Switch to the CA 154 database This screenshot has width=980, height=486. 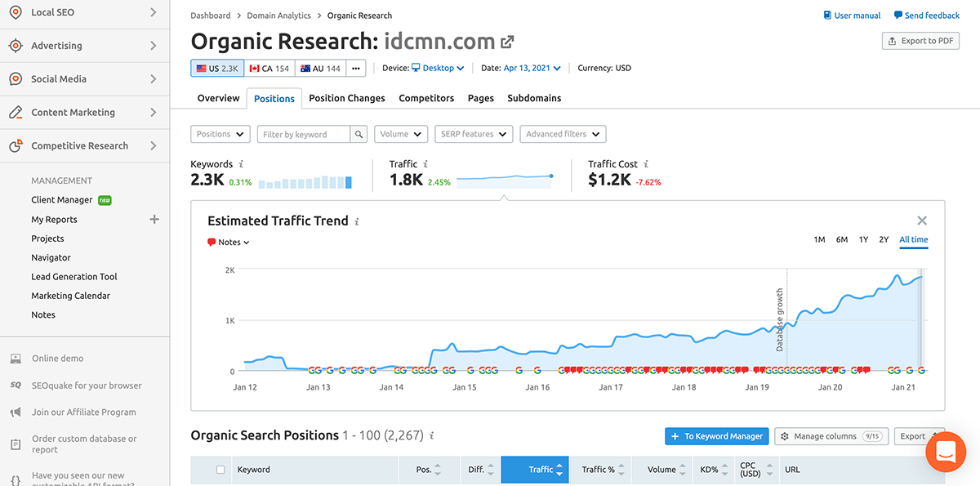point(269,69)
